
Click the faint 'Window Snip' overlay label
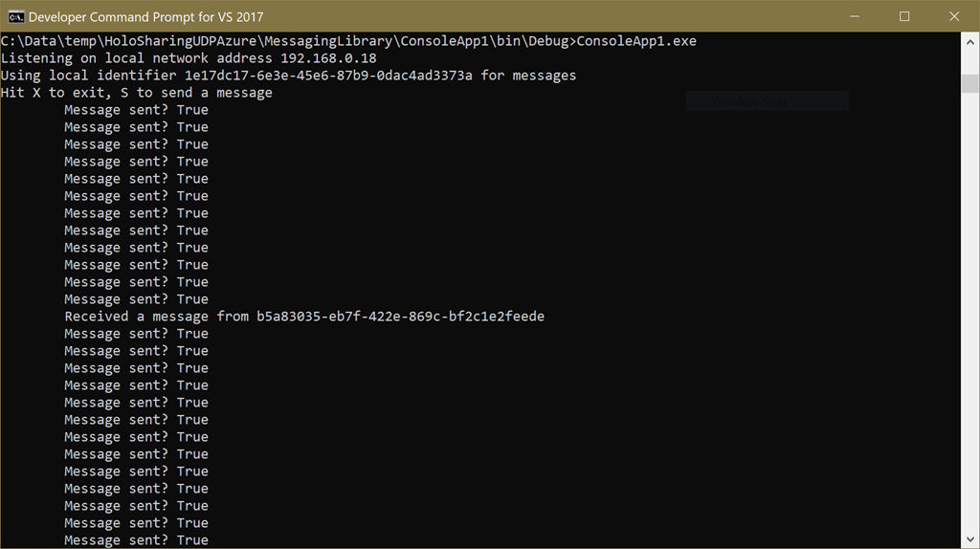coord(748,101)
